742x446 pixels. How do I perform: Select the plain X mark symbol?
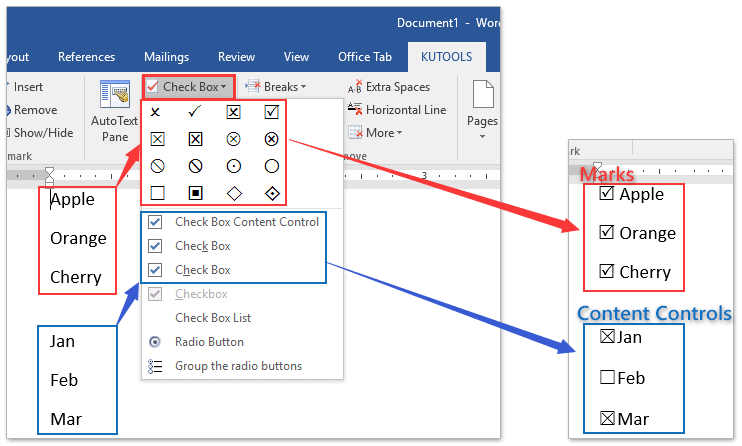(x=155, y=112)
